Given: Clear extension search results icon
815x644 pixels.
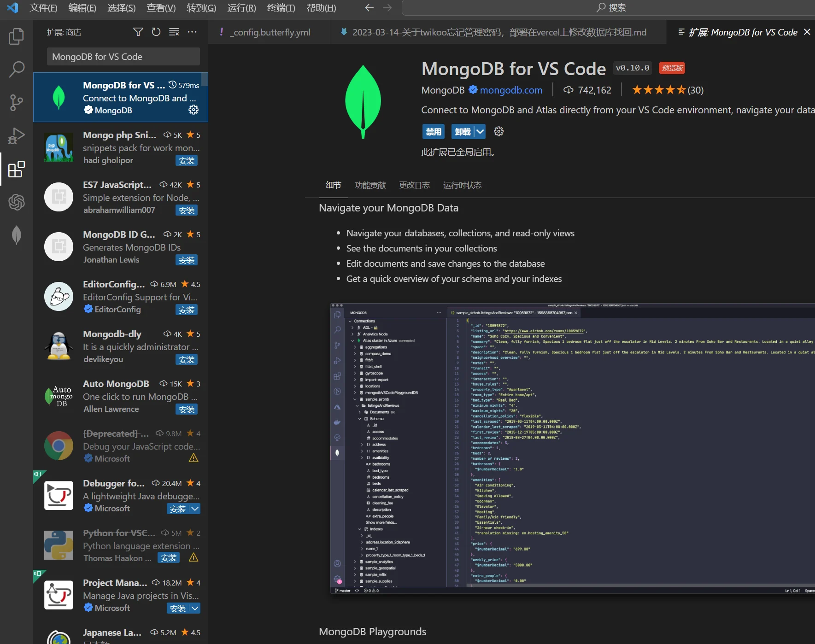Looking at the screenshot, I should [174, 32].
